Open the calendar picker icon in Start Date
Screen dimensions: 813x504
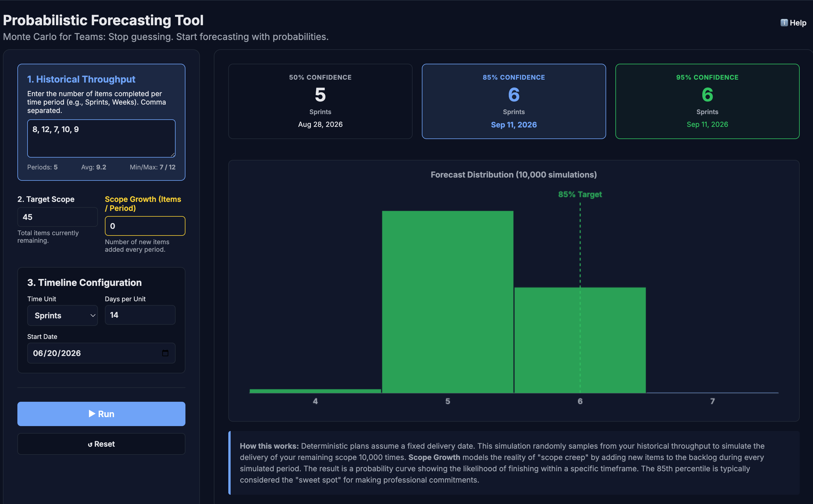coord(165,353)
